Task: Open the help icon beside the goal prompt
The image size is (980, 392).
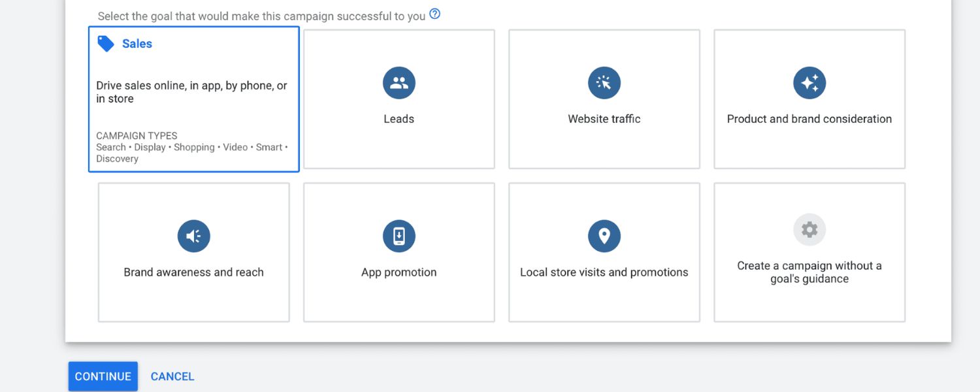Action: coord(434,14)
